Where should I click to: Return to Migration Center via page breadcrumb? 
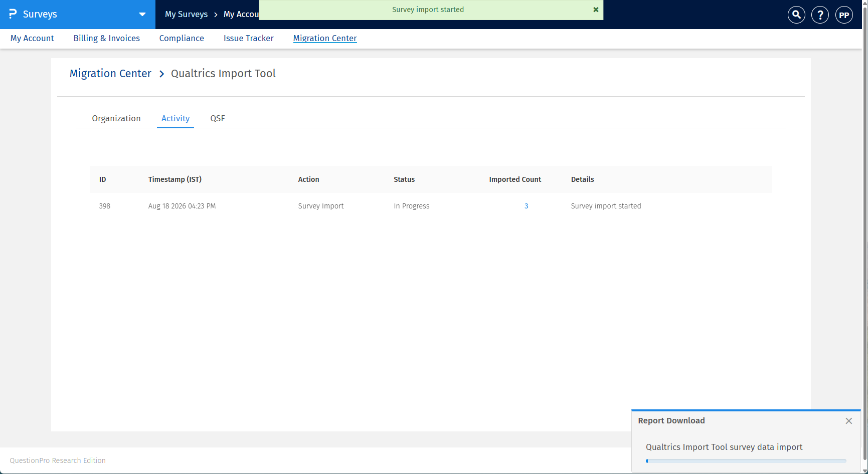pyautogui.click(x=110, y=74)
